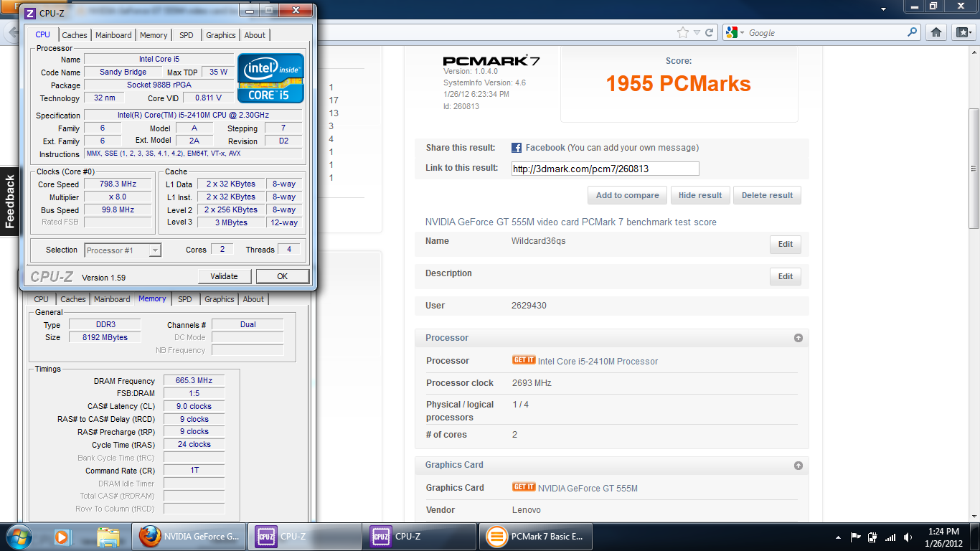Click the CPU-Z taskbar button next to PCMark
The width and height of the screenshot is (980, 551).
pos(420,537)
